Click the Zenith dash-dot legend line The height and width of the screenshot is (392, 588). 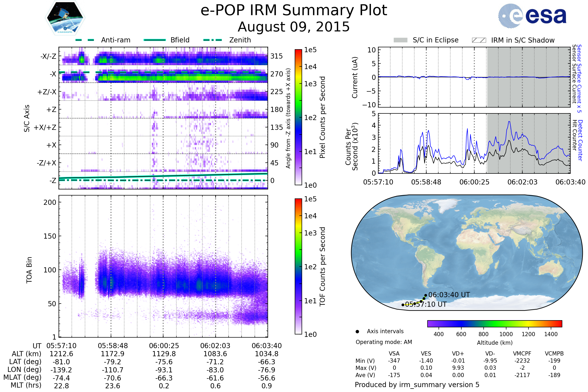click(x=212, y=40)
